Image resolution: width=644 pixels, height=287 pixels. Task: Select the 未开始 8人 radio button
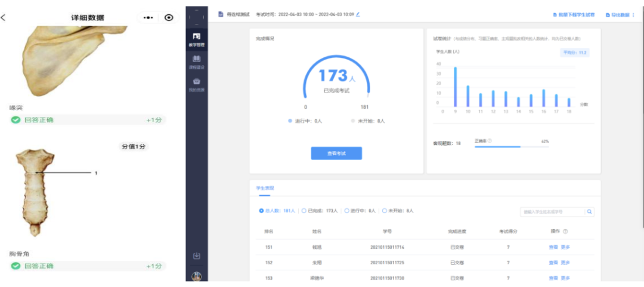[x=385, y=211]
